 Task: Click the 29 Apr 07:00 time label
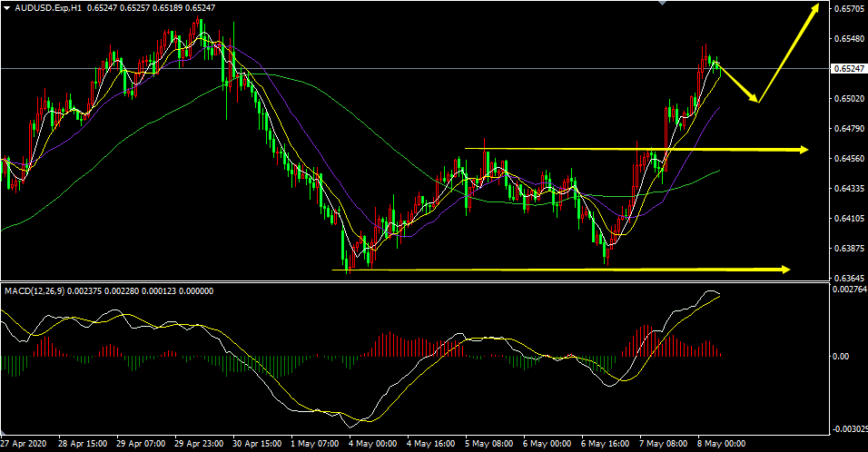(141, 444)
